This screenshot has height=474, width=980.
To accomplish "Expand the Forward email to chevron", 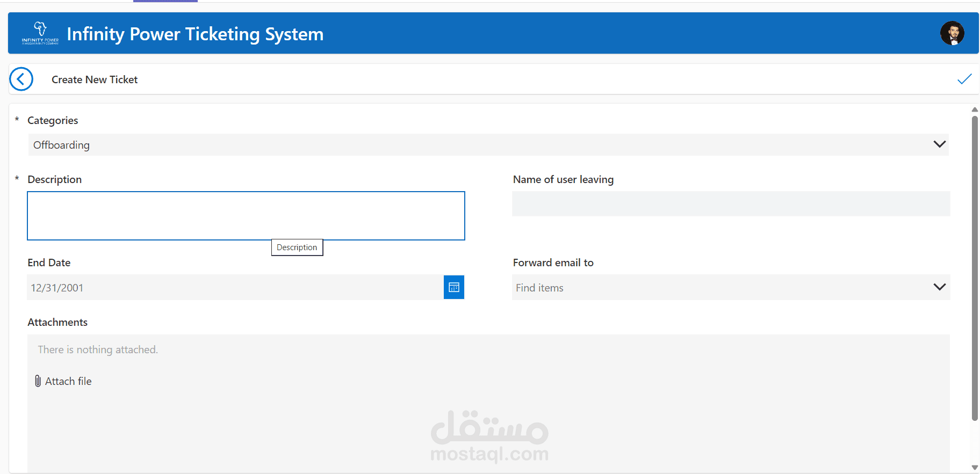I will [x=939, y=287].
